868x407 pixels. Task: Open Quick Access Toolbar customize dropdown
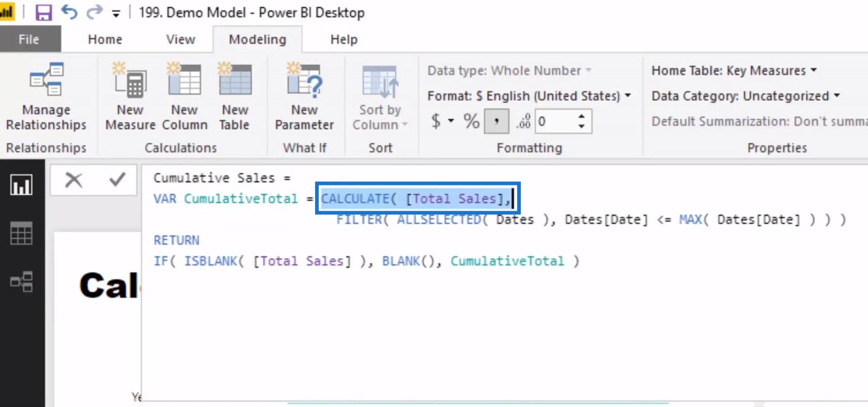(116, 14)
